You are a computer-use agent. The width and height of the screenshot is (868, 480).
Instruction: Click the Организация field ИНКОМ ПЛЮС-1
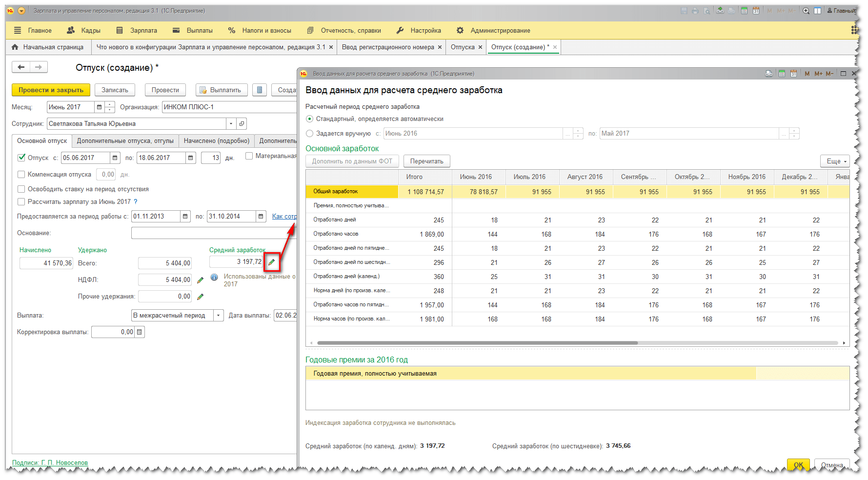[x=229, y=107]
